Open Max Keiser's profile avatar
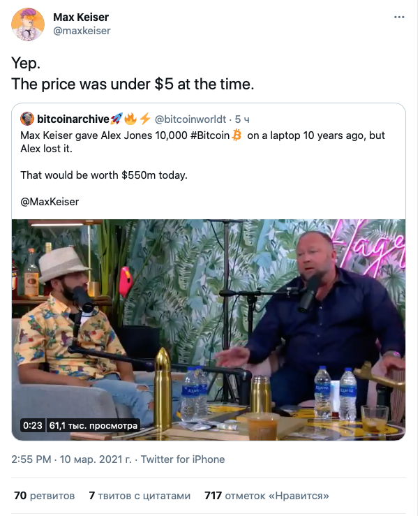The image size is (420, 516). point(26,24)
